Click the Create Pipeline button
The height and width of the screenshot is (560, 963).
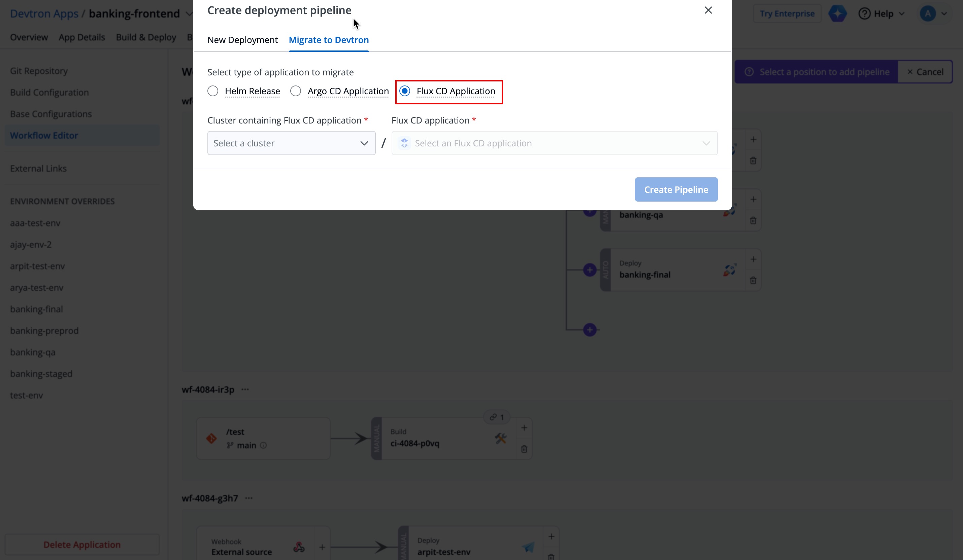tap(676, 189)
